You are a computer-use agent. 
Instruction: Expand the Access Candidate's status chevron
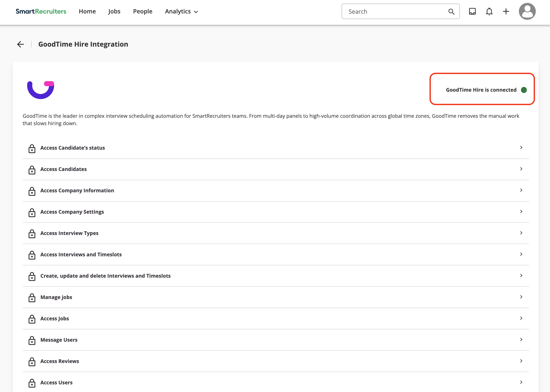521,148
